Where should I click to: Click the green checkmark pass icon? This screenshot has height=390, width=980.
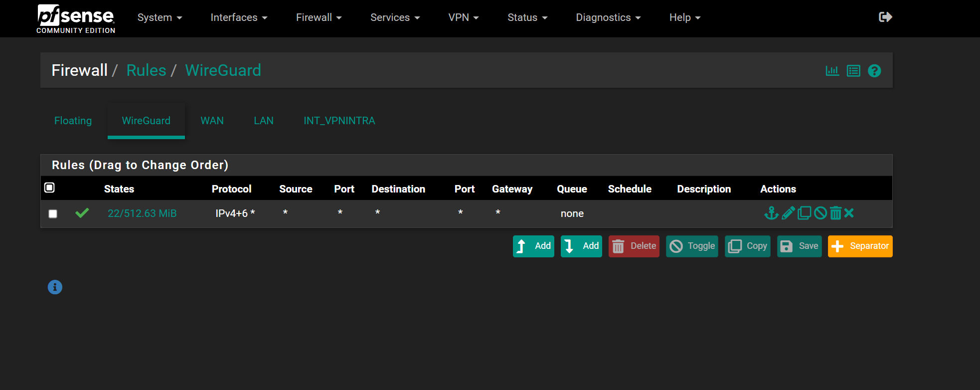click(x=82, y=213)
